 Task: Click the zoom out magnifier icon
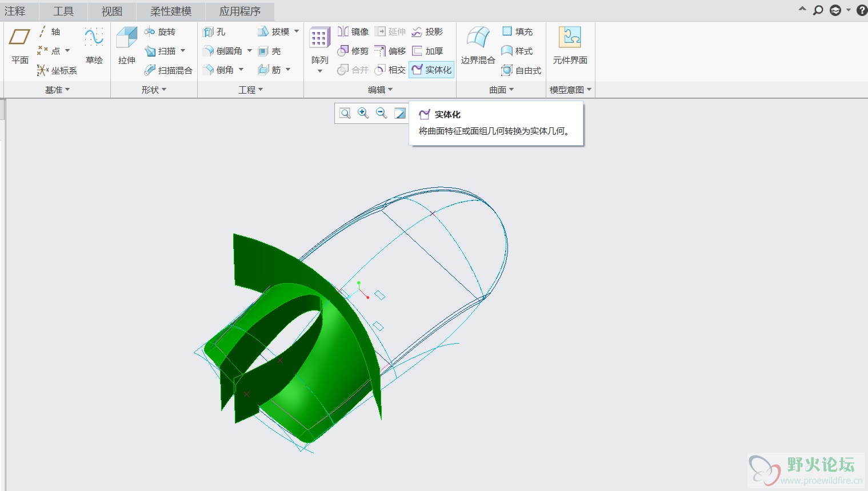pyautogui.click(x=381, y=113)
